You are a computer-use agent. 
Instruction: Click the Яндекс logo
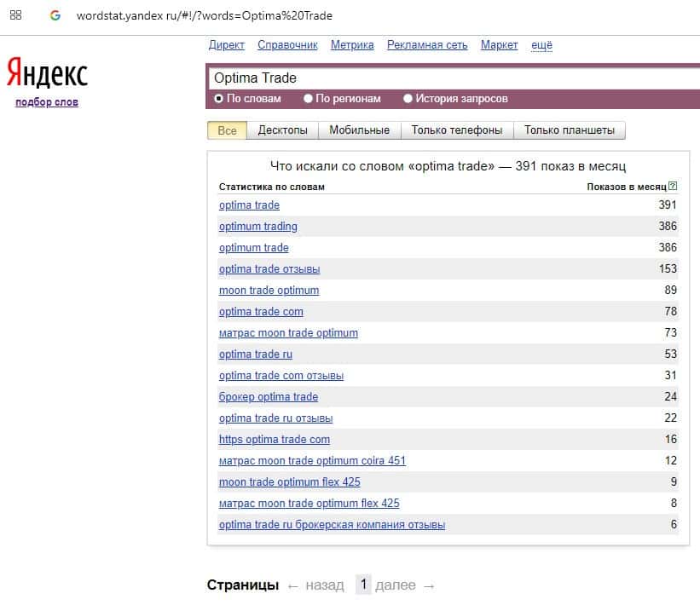click(x=47, y=74)
